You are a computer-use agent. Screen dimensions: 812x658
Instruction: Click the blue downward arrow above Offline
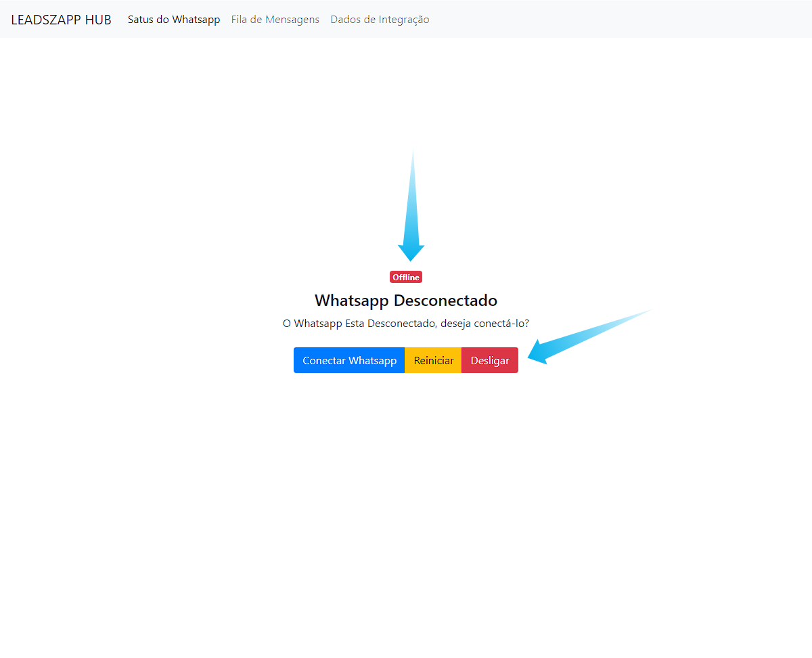coord(411,223)
